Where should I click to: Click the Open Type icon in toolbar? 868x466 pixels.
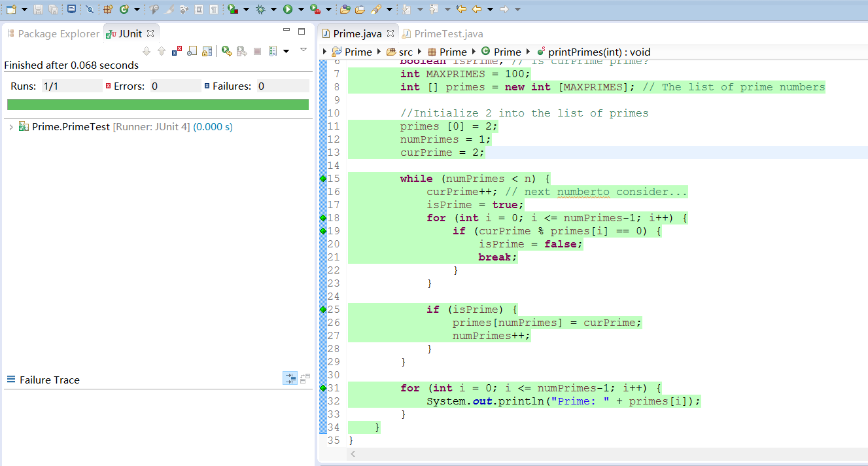tap(344, 9)
